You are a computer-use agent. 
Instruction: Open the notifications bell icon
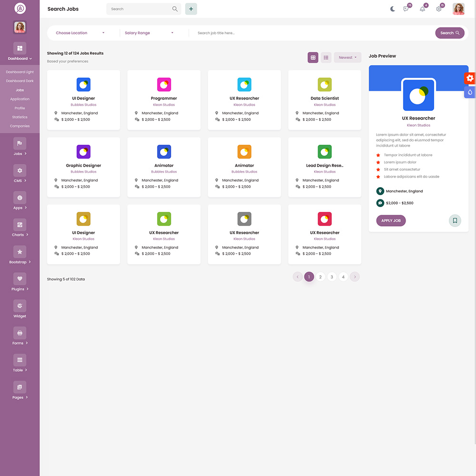pos(422,9)
